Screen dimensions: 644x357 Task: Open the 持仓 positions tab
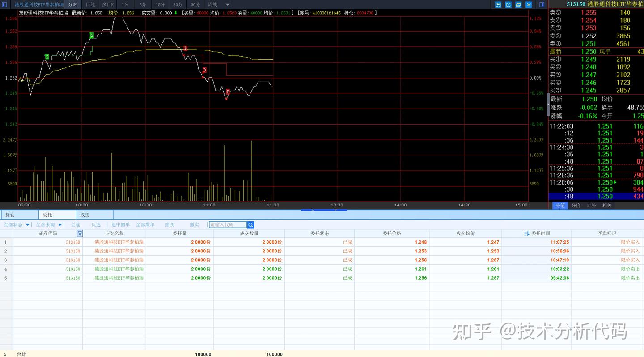click(20, 215)
